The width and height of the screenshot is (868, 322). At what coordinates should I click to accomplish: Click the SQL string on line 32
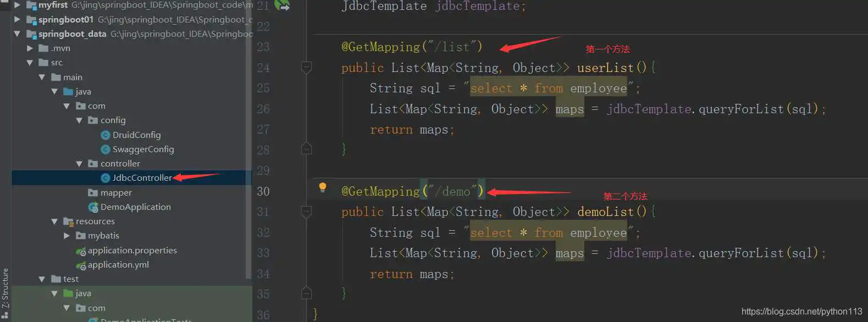tap(549, 233)
